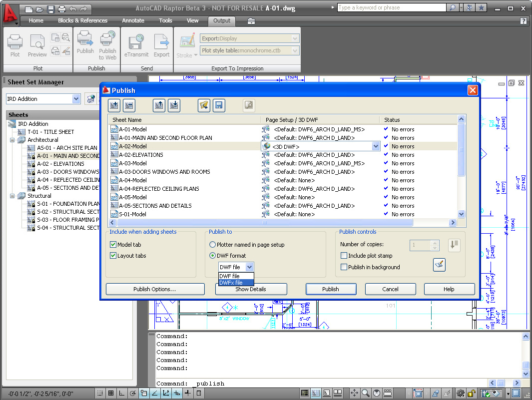The width and height of the screenshot is (532, 400).
Task: Click the Publish Options button
Action: point(155,289)
